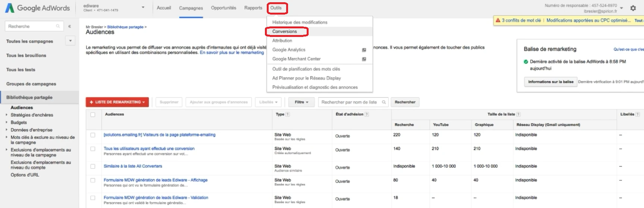Open the Informations sur la balise button

click(550, 82)
